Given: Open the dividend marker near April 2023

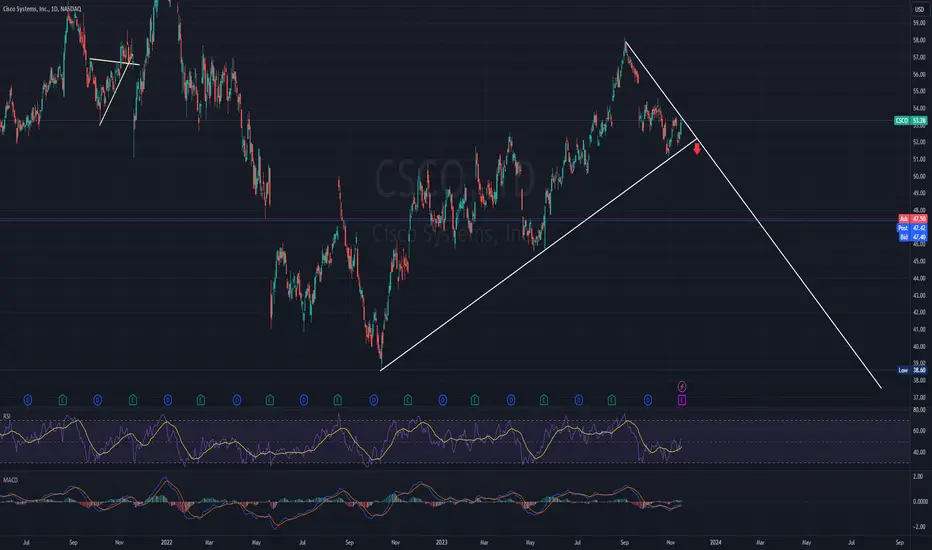Looking at the screenshot, I should point(511,400).
